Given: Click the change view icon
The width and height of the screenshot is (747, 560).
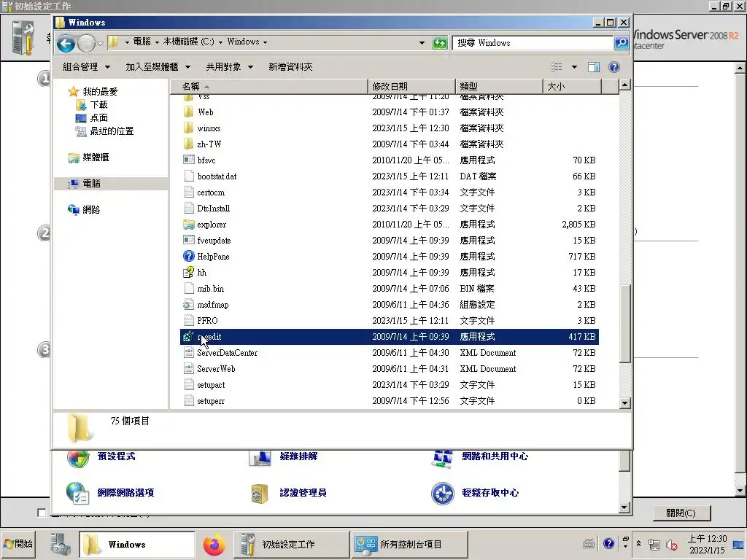Looking at the screenshot, I should pyautogui.click(x=556, y=67).
